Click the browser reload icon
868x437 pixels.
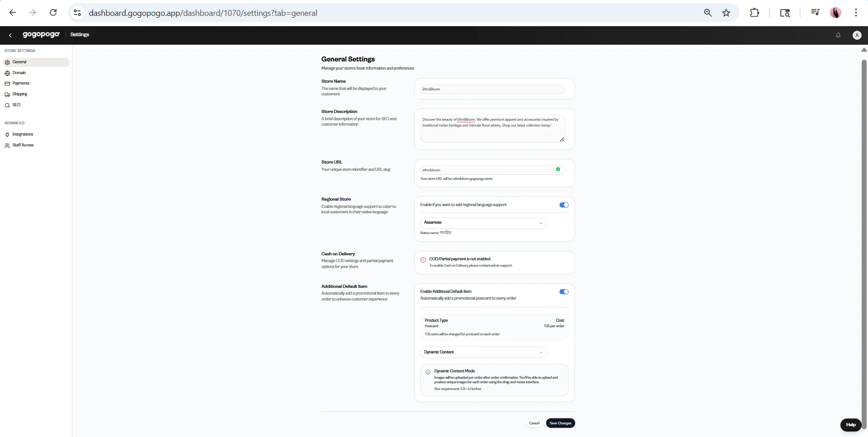click(x=53, y=13)
